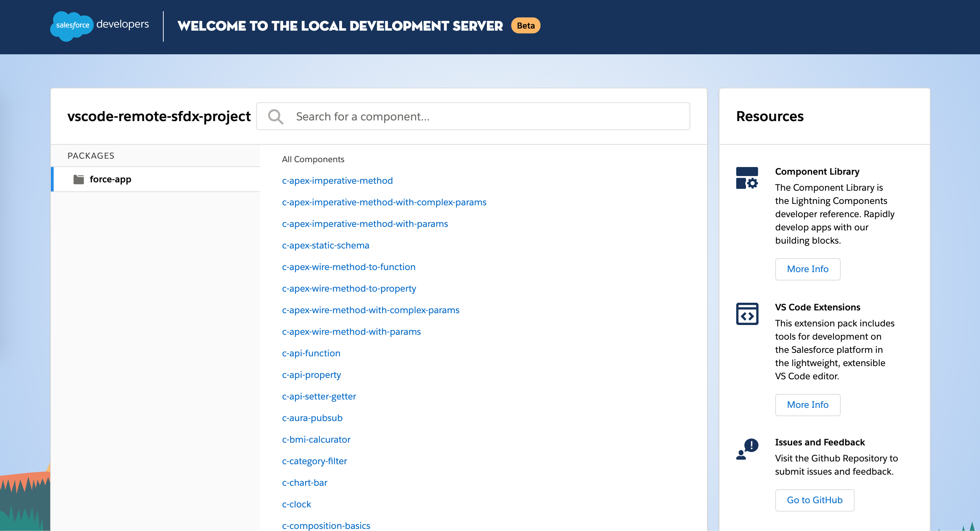Click the Beta badge
This screenshot has width=980, height=531.
(526, 25)
